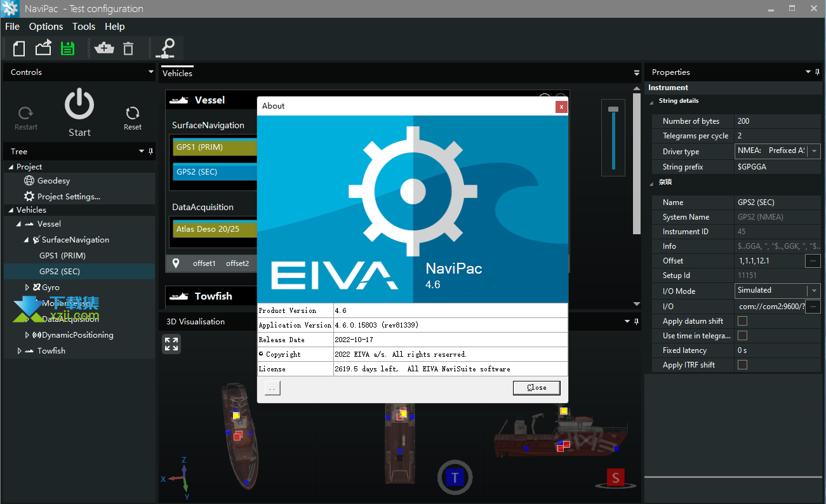Screen dimensions: 826x504
Task: Select GPS2 (SEC) in the tree
Action: (60, 272)
